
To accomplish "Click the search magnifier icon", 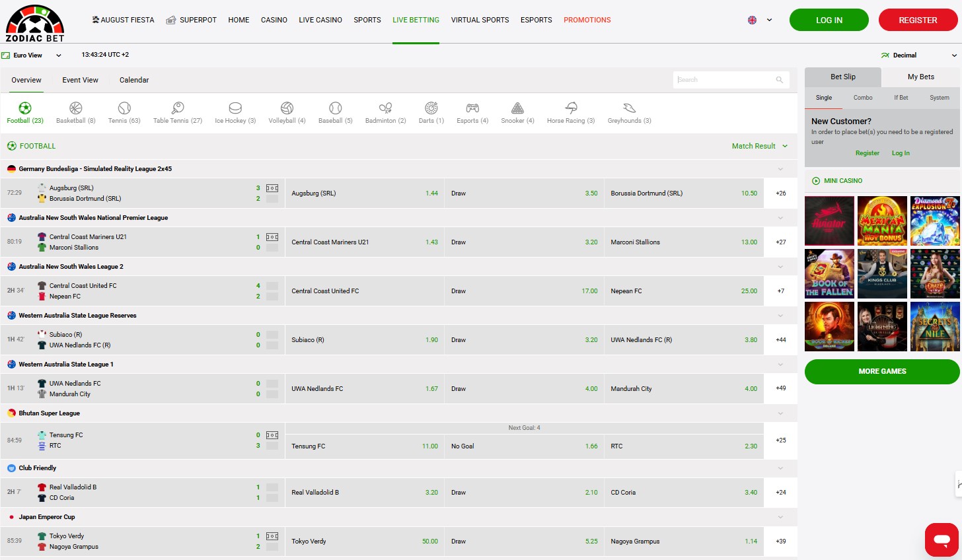I will pyautogui.click(x=780, y=80).
